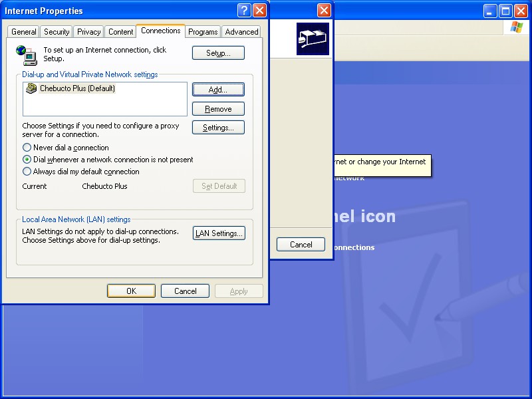The width and height of the screenshot is (532, 399).
Task: Click the Chebucto Plus modem icon
Action: pyautogui.click(x=31, y=88)
